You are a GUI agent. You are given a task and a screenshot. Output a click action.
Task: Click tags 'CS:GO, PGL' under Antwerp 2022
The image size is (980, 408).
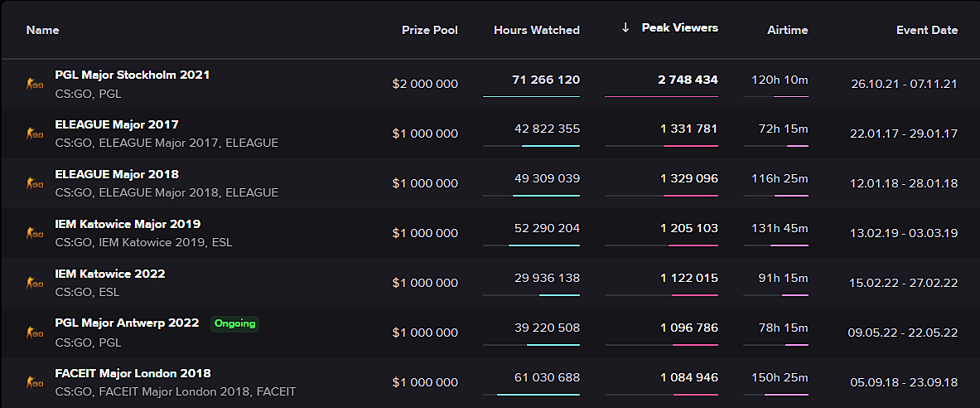coord(88,343)
